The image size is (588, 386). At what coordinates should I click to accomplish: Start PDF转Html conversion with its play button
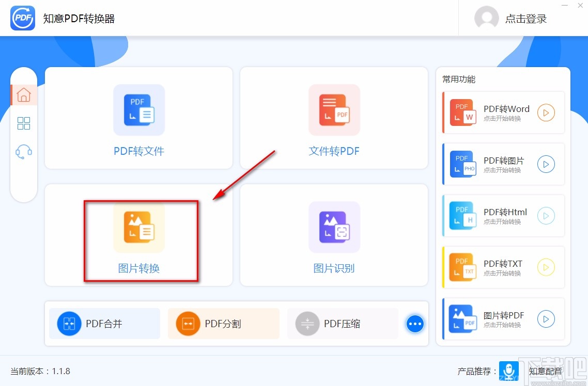pyautogui.click(x=546, y=216)
